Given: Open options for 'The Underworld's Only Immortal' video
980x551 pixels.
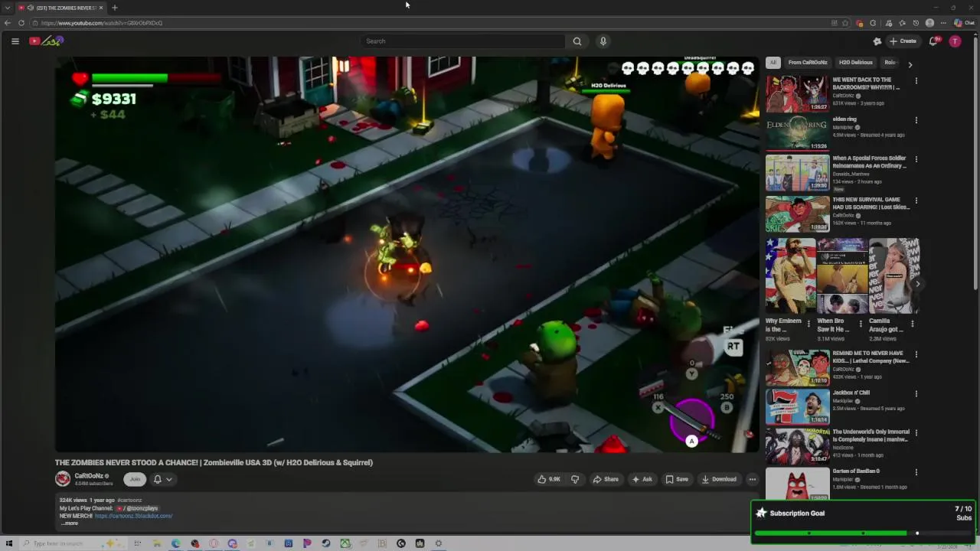Looking at the screenshot, I should (x=916, y=432).
